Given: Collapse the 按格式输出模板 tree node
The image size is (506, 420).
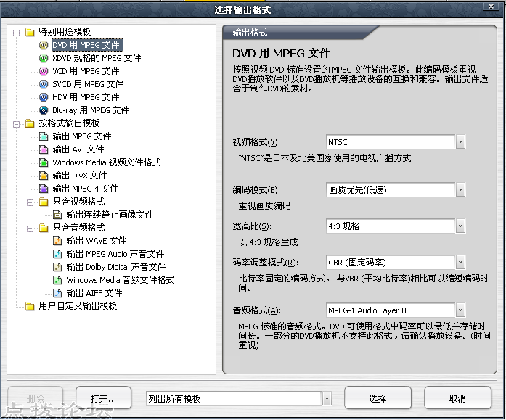Looking at the screenshot, I should [x=16, y=124].
